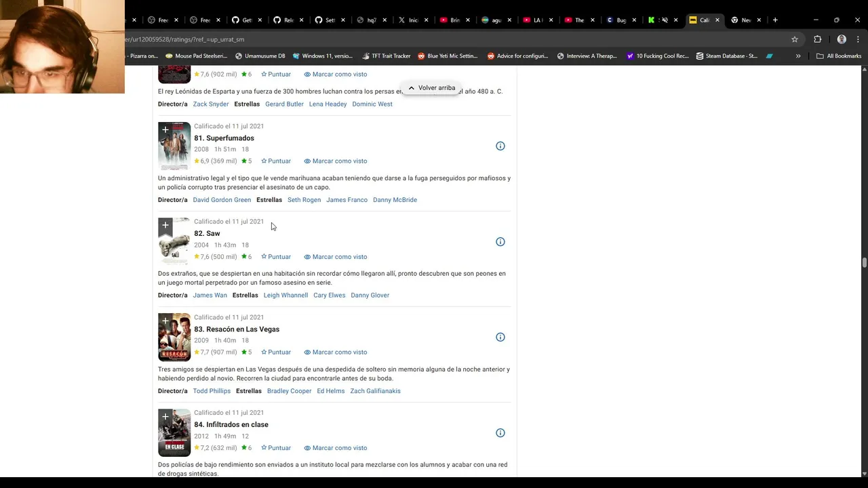Open the 81. Superfumados title link

[x=224, y=138]
